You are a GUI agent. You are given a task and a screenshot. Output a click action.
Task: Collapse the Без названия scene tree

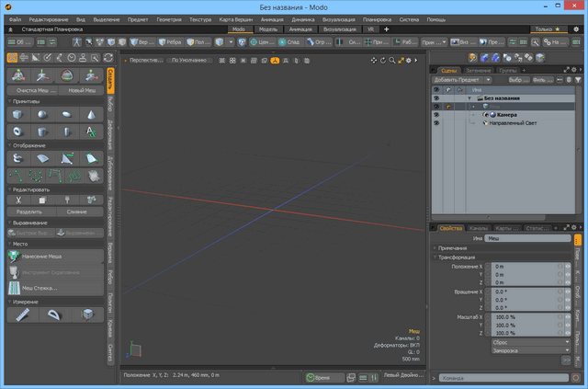pos(469,98)
